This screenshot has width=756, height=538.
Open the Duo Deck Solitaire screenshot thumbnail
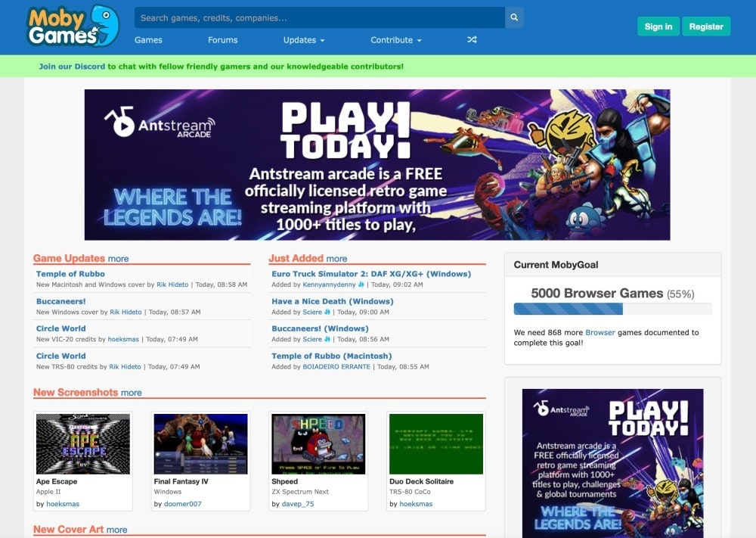point(436,444)
